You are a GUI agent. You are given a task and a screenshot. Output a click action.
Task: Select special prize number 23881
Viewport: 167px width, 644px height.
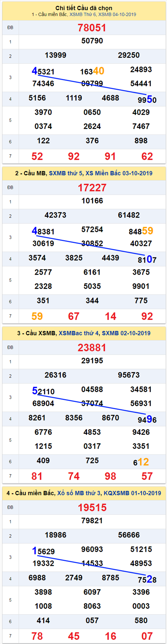(92, 347)
